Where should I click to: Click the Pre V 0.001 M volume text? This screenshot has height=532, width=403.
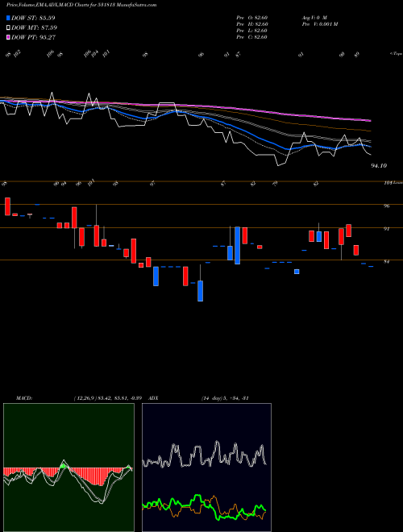[319, 24]
